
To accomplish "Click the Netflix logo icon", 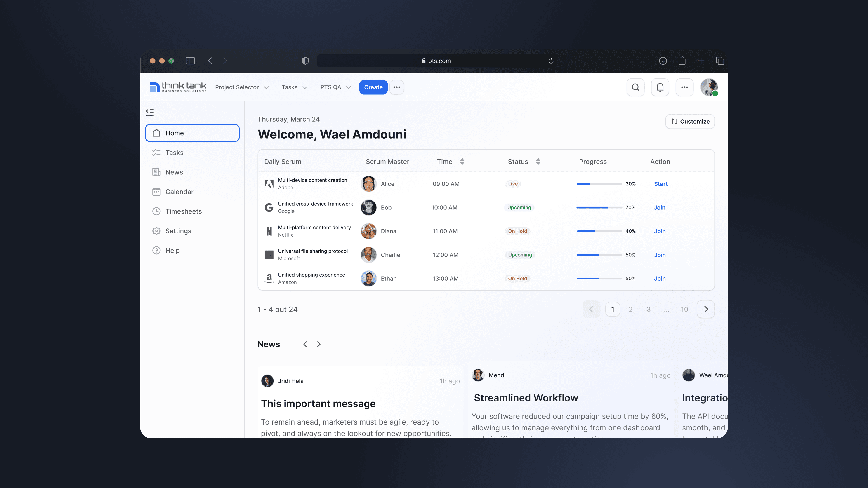I will tap(269, 231).
